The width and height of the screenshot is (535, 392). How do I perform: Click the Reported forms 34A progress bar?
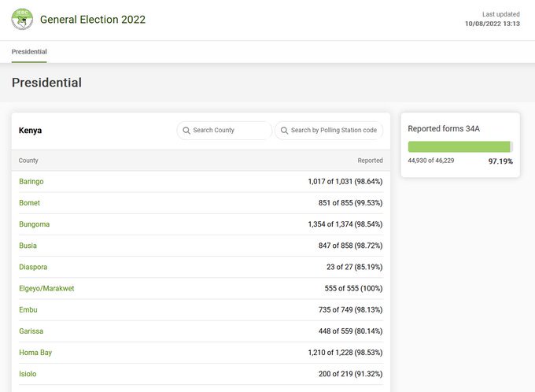(x=460, y=146)
